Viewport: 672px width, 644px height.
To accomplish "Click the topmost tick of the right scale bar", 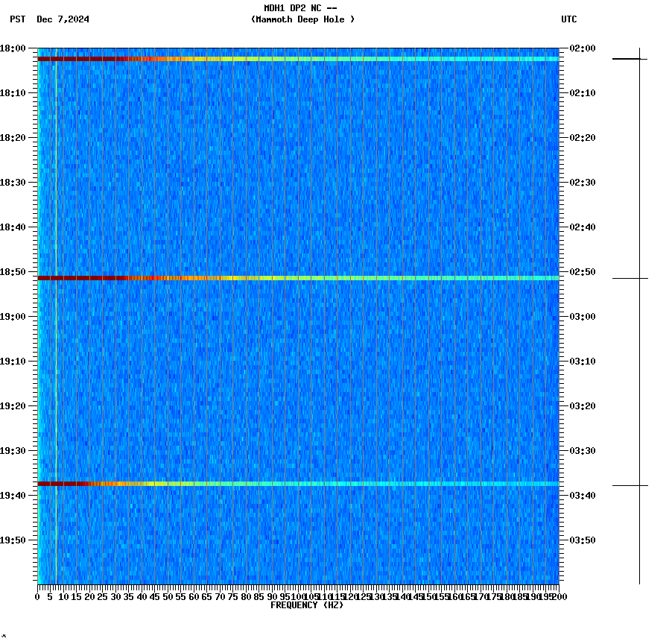I will [x=639, y=57].
